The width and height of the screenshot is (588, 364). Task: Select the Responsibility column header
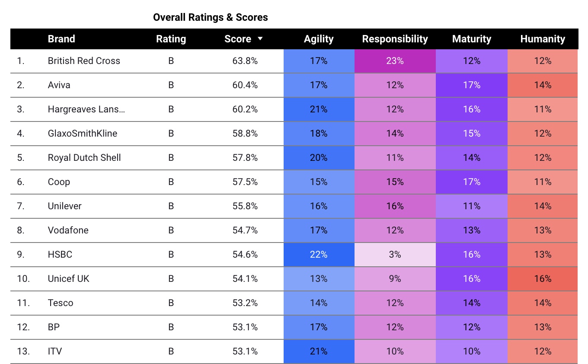pos(395,39)
